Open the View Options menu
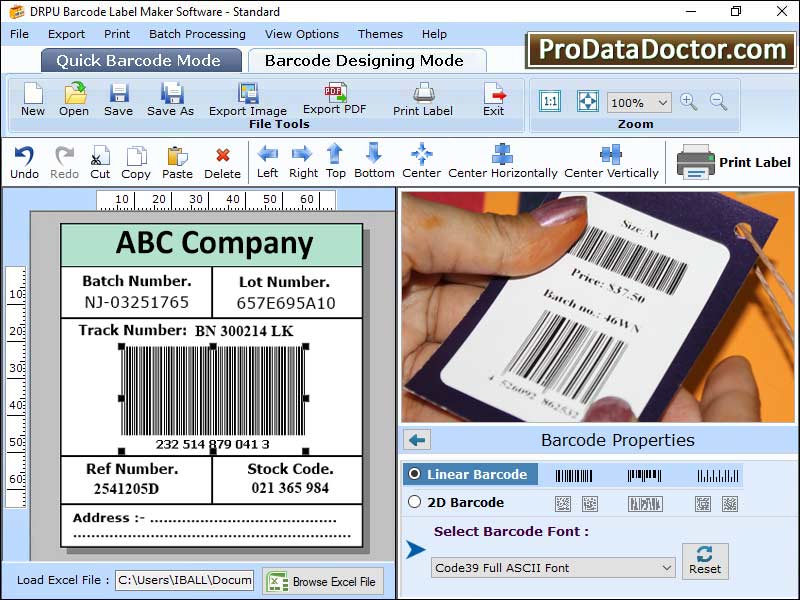Screen dimensions: 800x600 coord(302,33)
